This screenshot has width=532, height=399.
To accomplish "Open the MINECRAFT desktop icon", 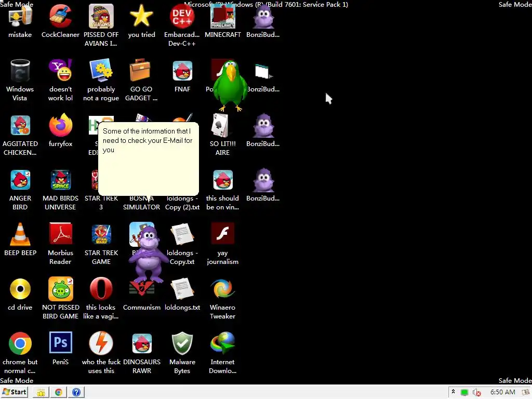I will click(222, 16).
